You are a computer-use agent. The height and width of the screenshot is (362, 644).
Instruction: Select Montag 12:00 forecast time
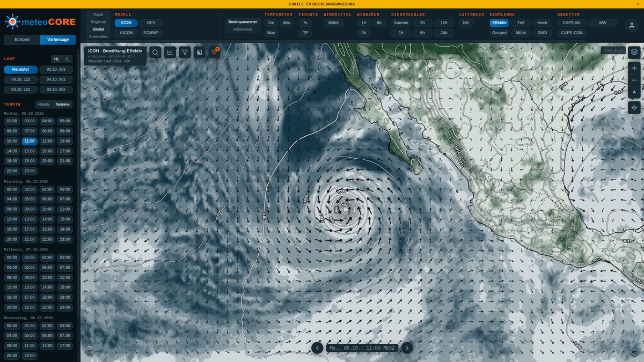point(47,141)
